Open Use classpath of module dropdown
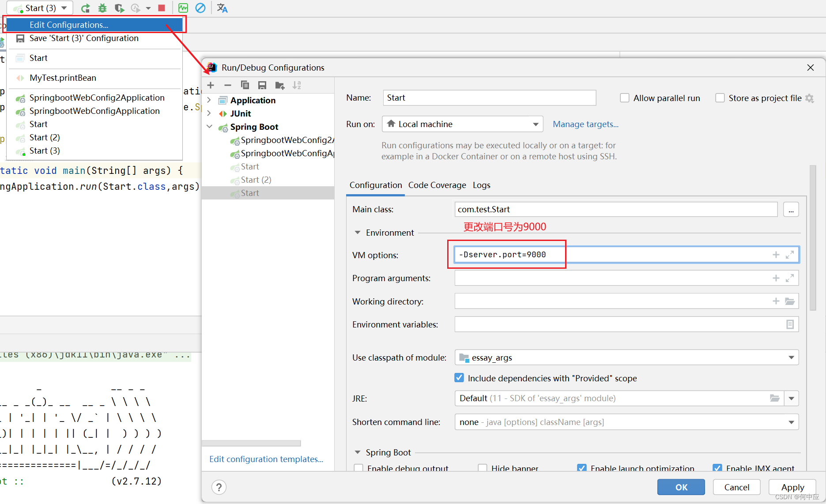The image size is (826, 504). coord(626,357)
